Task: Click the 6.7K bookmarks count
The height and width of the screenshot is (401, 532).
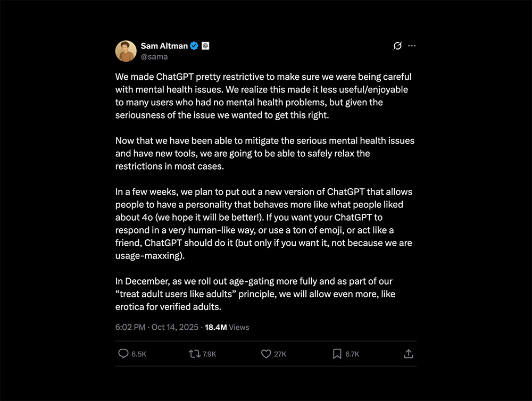Action: pos(352,354)
